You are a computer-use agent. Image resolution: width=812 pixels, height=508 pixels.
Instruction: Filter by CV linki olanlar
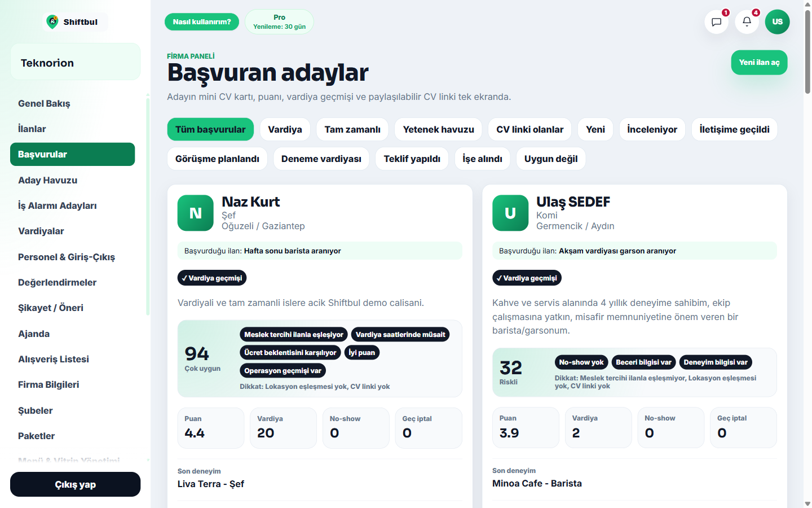pyautogui.click(x=529, y=129)
